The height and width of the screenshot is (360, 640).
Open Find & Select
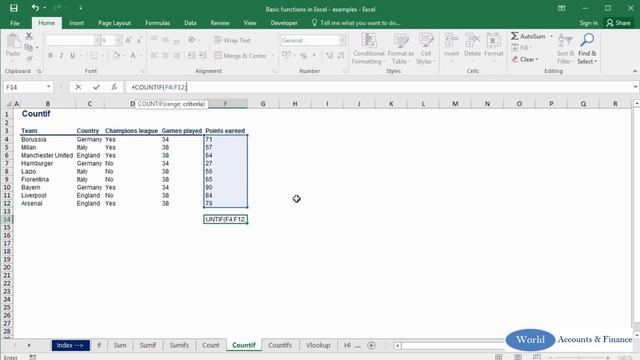[x=587, y=49]
